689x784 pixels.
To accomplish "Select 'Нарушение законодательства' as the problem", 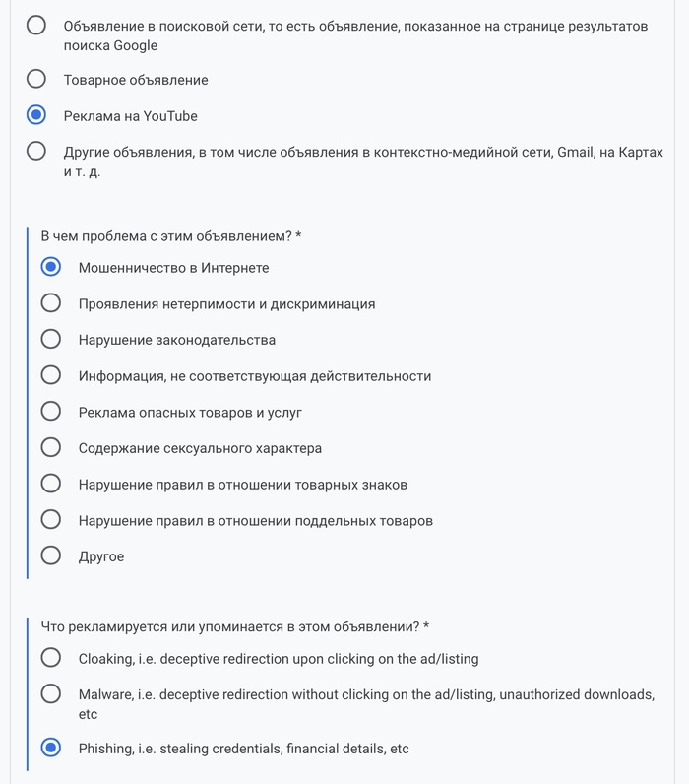I will click(x=51, y=340).
